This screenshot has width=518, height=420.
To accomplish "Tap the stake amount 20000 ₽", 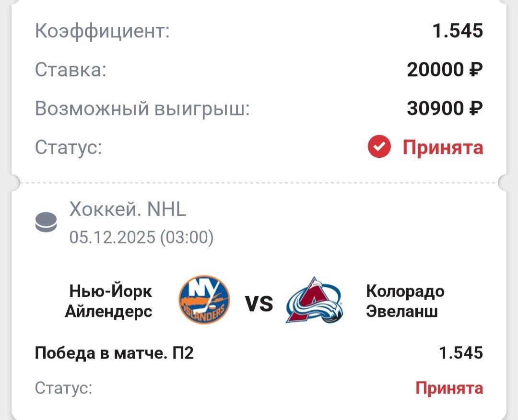I will point(445,70).
